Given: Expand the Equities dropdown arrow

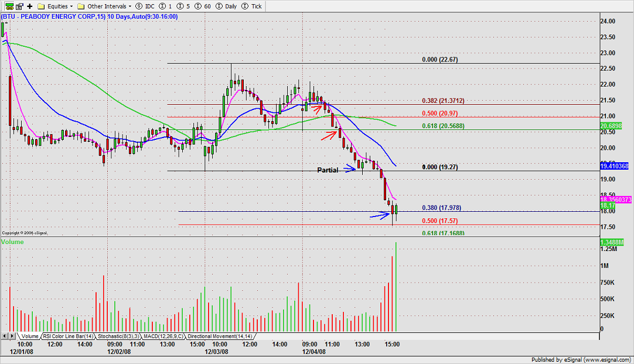Looking at the screenshot, I should pos(71,6).
